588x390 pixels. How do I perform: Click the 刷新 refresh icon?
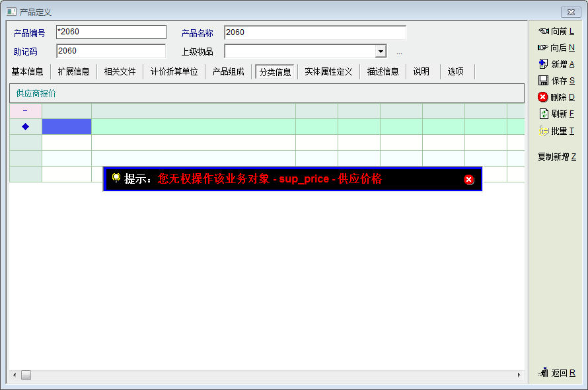[x=544, y=114]
